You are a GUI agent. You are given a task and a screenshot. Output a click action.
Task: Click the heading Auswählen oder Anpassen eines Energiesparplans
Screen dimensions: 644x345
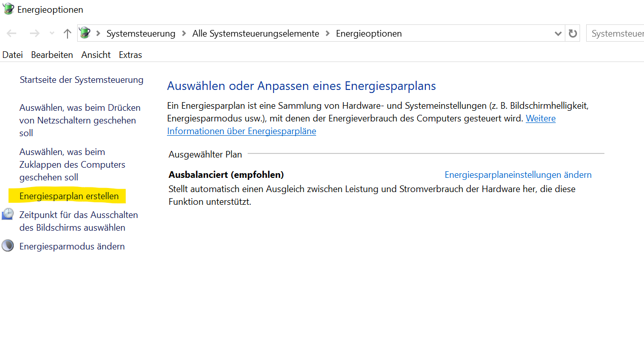[301, 86]
